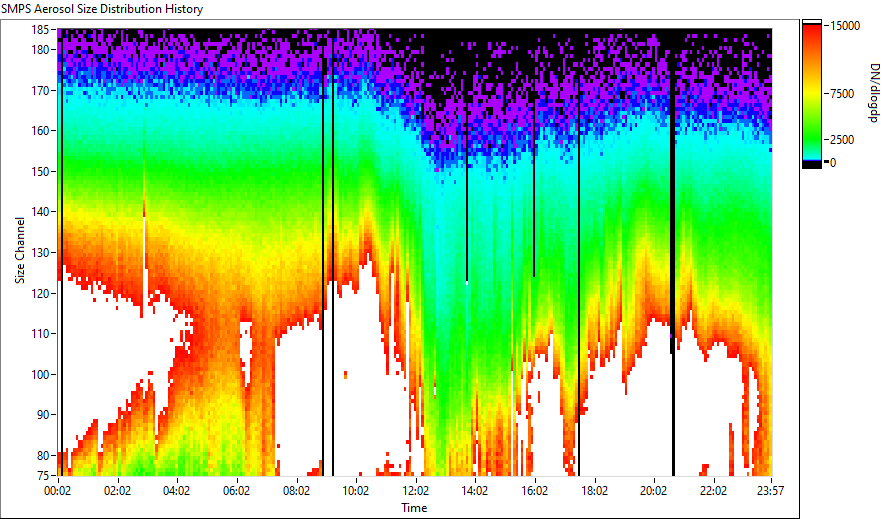Click the 20:02 time axis label

tap(653, 491)
